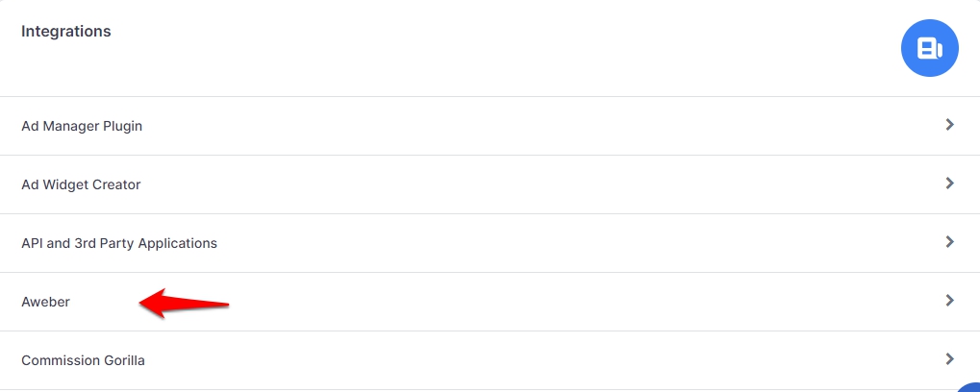This screenshot has height=392, width=980.
Task: Open the Ad Manager Plugin integration
Action: [x=82, y=126]
